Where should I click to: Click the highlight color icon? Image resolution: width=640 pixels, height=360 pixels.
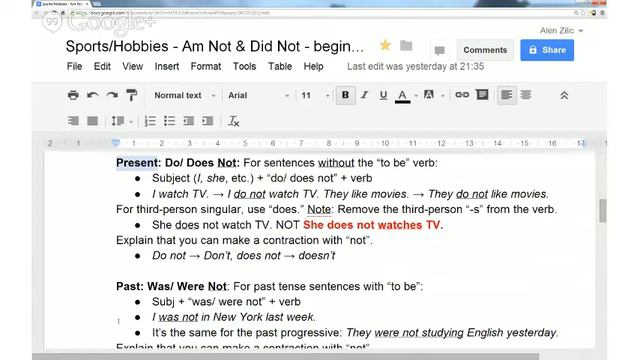tap(429, 95)
